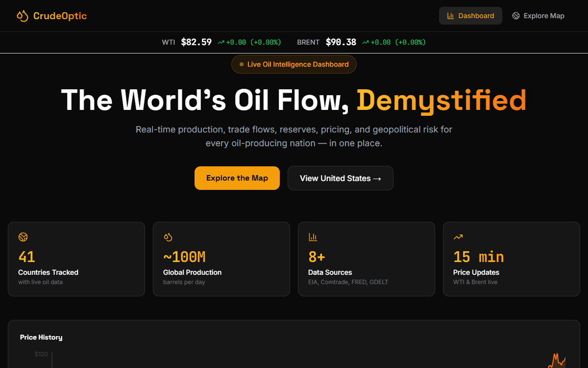Screen dimensions: 588x368
Task: Click the chart icon in Data Sources card
Action: [x=313, y=237]
